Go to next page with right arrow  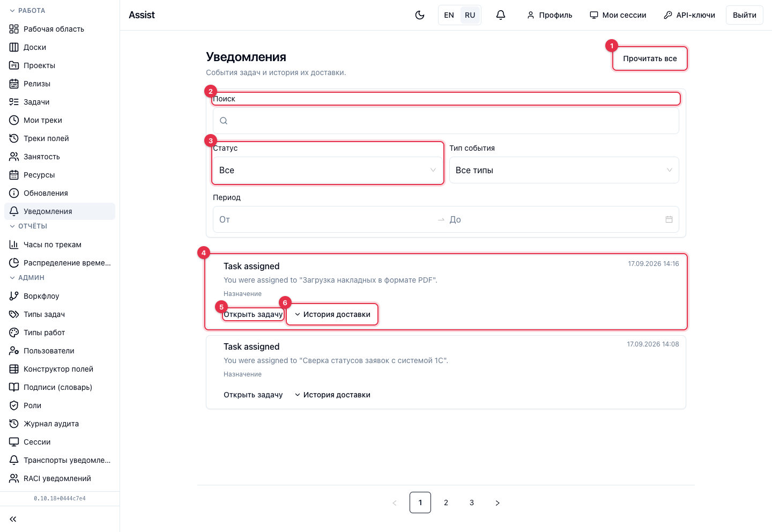tap(498, 503)
